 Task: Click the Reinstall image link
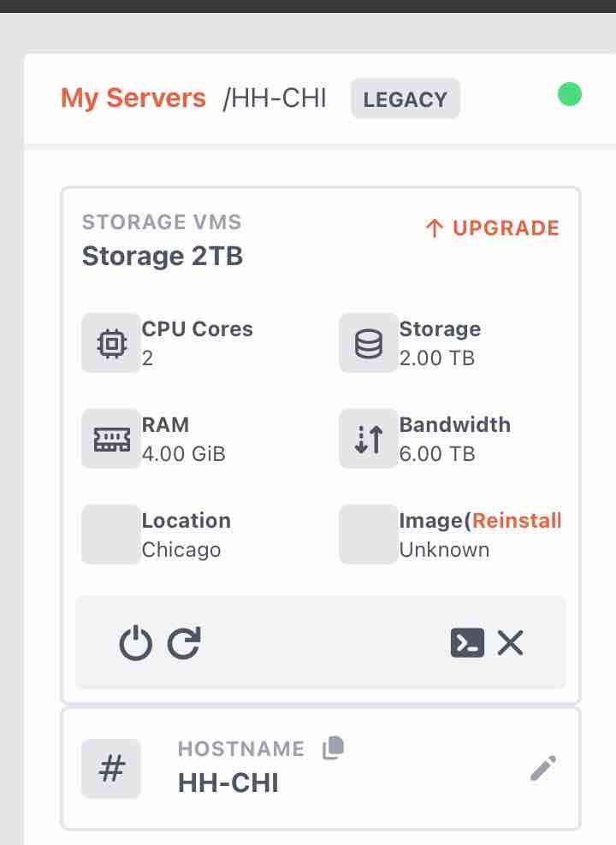517,521
